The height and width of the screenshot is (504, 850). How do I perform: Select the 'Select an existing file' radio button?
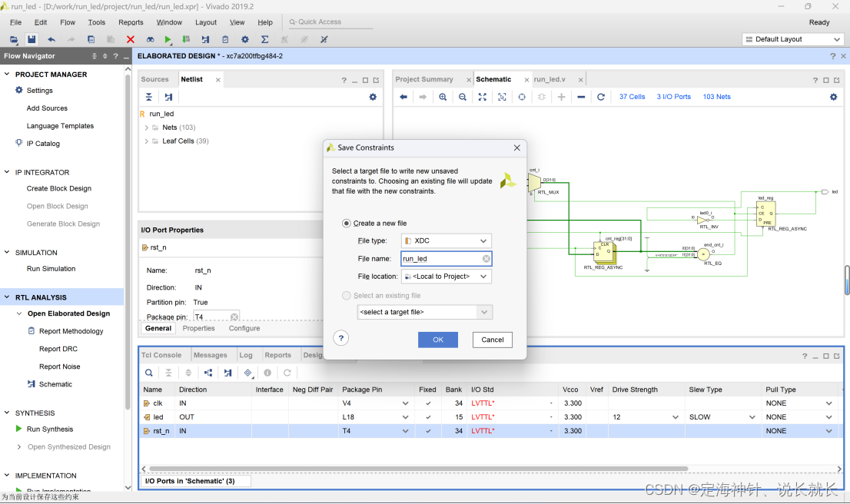point(347,296)
